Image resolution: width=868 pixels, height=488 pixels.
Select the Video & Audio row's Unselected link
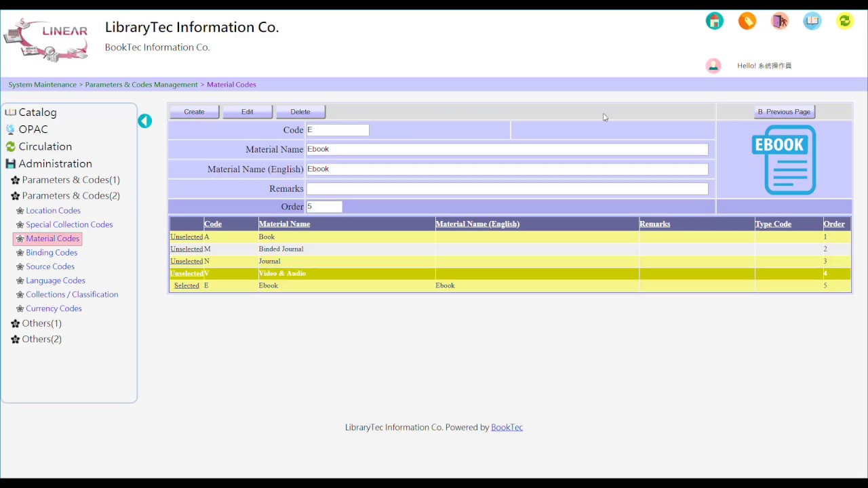click(x=186, y=274)
